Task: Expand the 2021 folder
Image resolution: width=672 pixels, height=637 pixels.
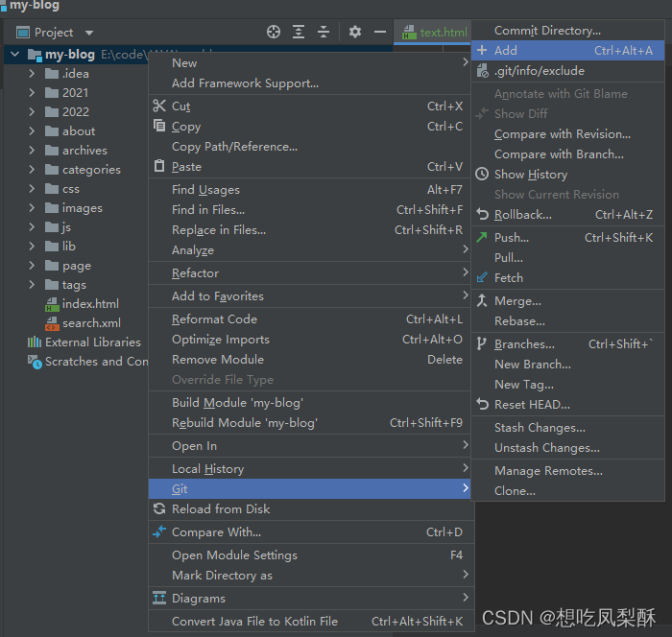Action: click(x=32, y=92)
